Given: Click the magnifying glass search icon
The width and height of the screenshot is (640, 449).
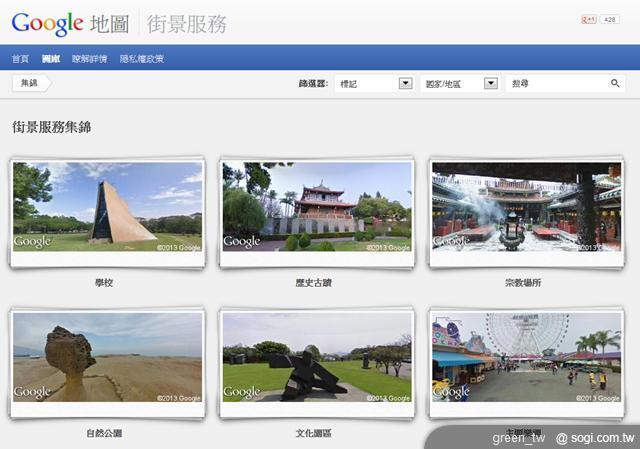Looking at the screenshot, I should tap(615, 84).
